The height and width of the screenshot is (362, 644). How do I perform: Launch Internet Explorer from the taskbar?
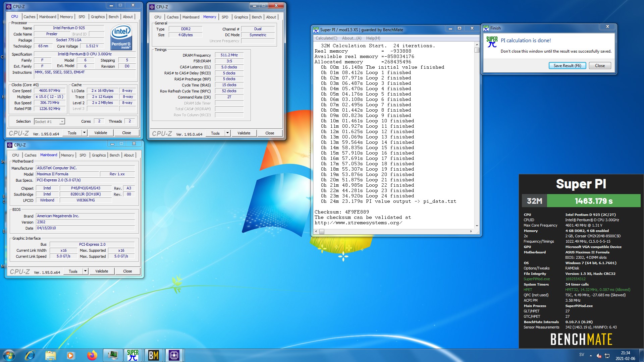pyautogui.click(x=30, y=355)
